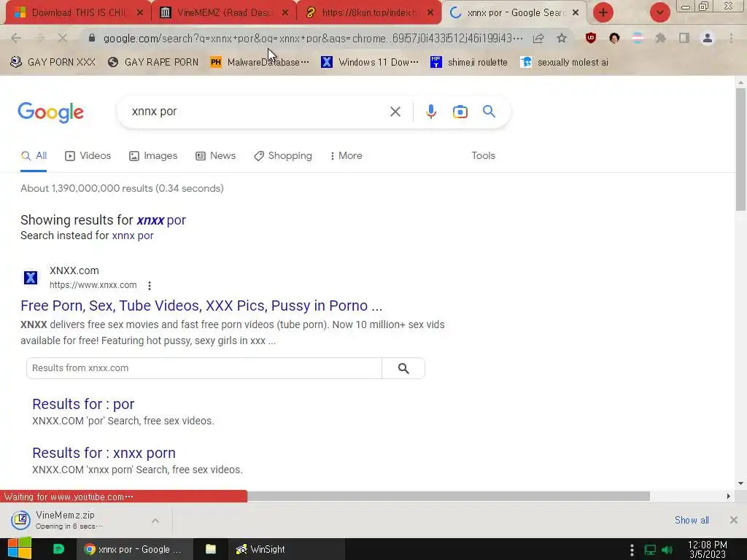
Task: Open the Tools search options
Action: point(483,156)
